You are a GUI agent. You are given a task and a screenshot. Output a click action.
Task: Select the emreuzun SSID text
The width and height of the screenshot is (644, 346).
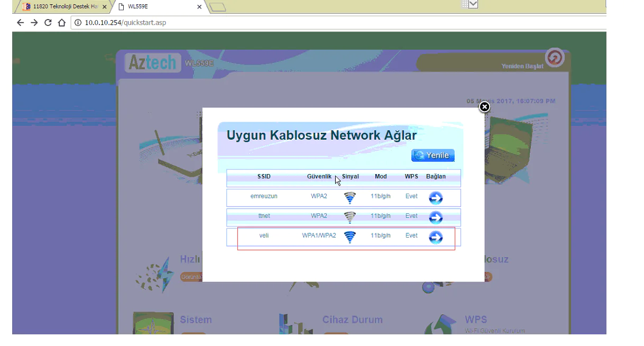(x=264, y=196)
